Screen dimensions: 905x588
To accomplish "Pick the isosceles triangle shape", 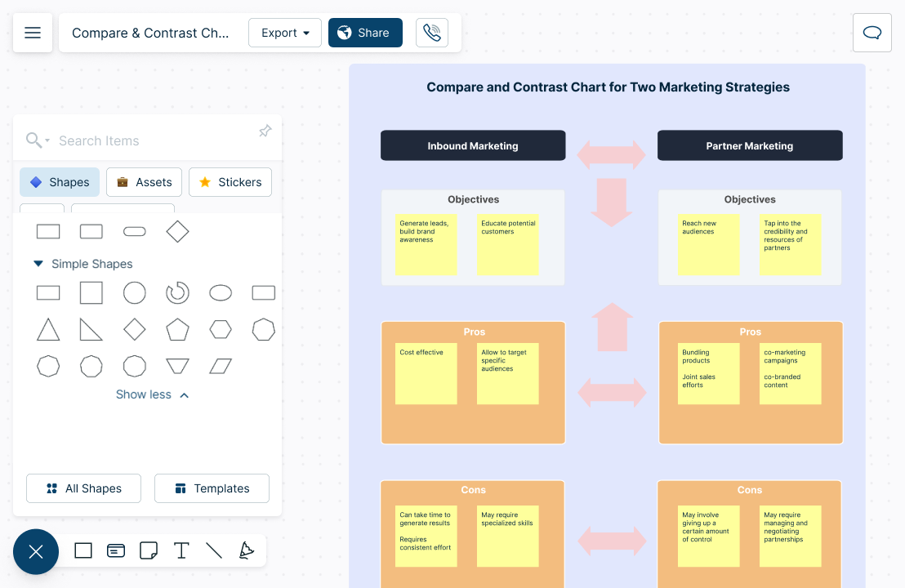I will (x=48, y=329).
